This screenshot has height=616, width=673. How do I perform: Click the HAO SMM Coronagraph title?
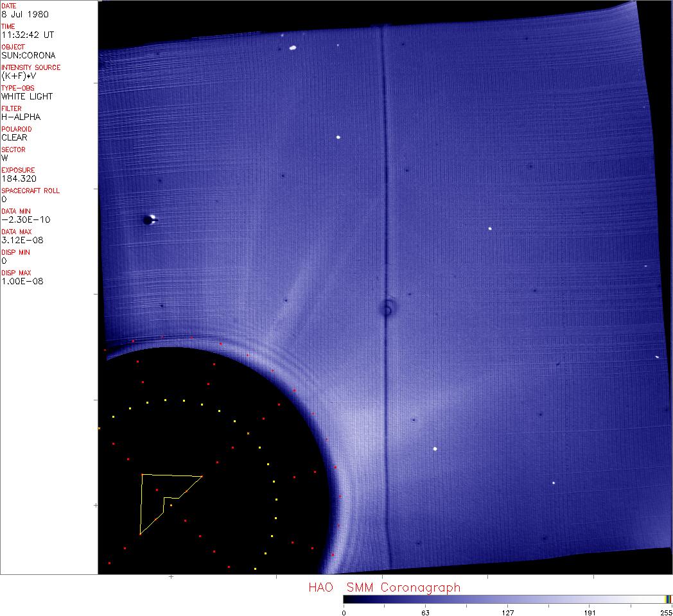[x=384, y=587]
